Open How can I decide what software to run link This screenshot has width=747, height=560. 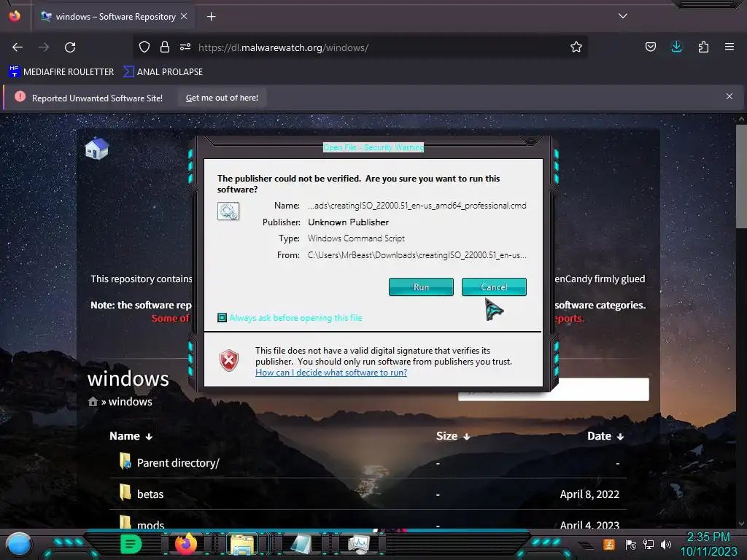[331, 373]
